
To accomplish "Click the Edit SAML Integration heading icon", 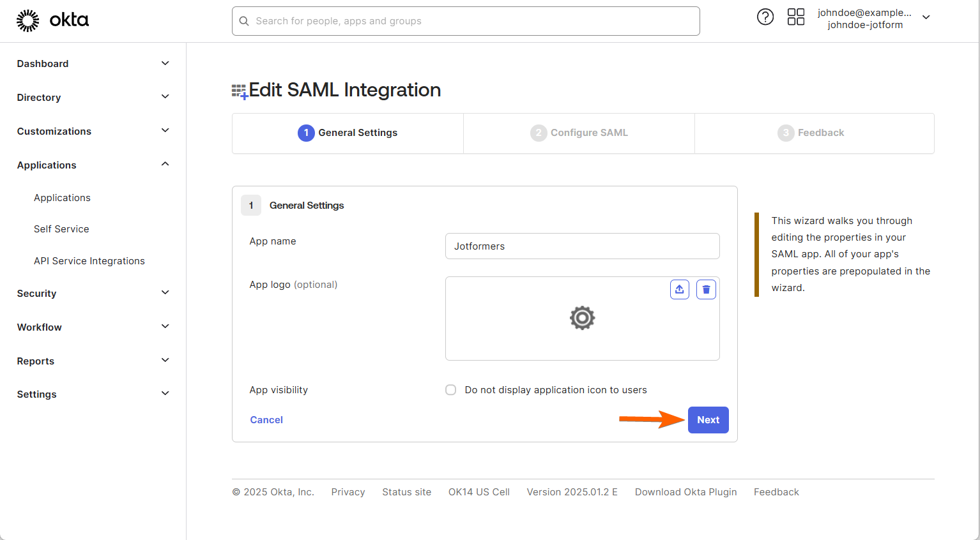I will pos(239,91).
